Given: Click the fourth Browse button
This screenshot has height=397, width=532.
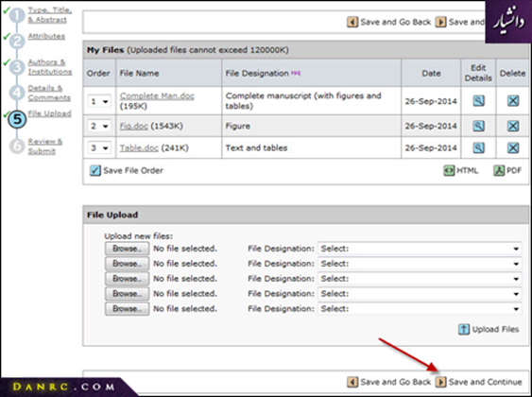Looking at the screenshot, I should (x=127, y=294).
